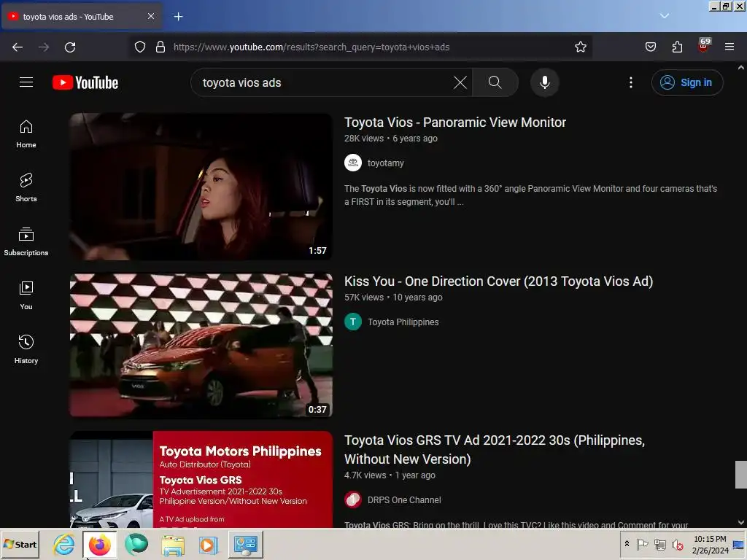Screen dimensions: 747x560
Task: Visit the toyotamy channel name
Action: coord(385,163)
